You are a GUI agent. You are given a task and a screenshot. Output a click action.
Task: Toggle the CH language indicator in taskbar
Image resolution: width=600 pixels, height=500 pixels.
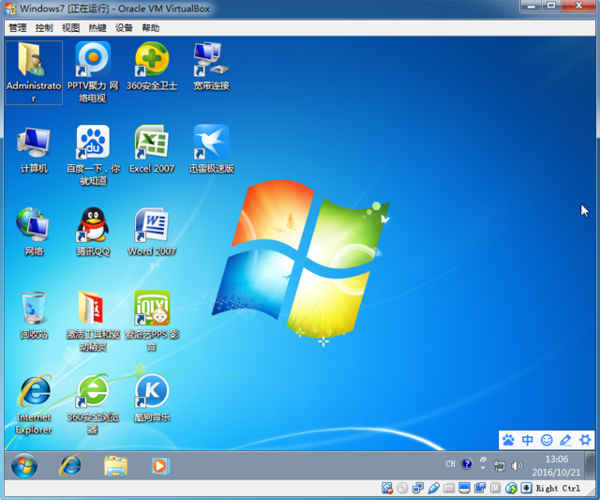[450, 465]
